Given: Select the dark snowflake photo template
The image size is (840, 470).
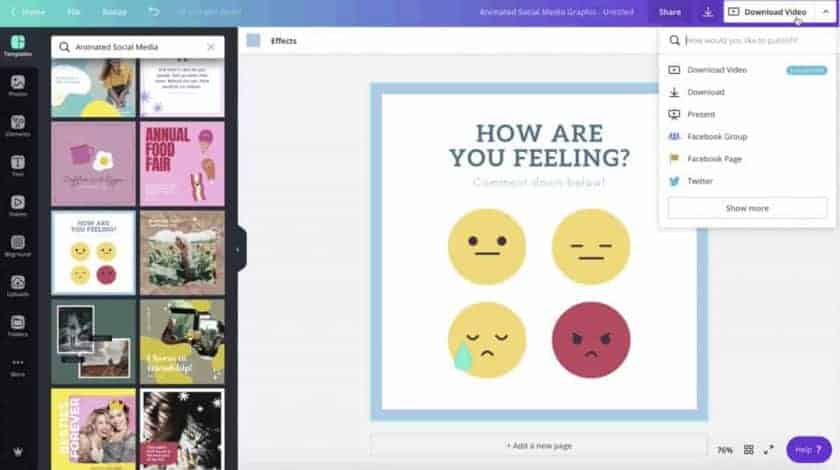Looking at the screenshot, I should 182,429.
